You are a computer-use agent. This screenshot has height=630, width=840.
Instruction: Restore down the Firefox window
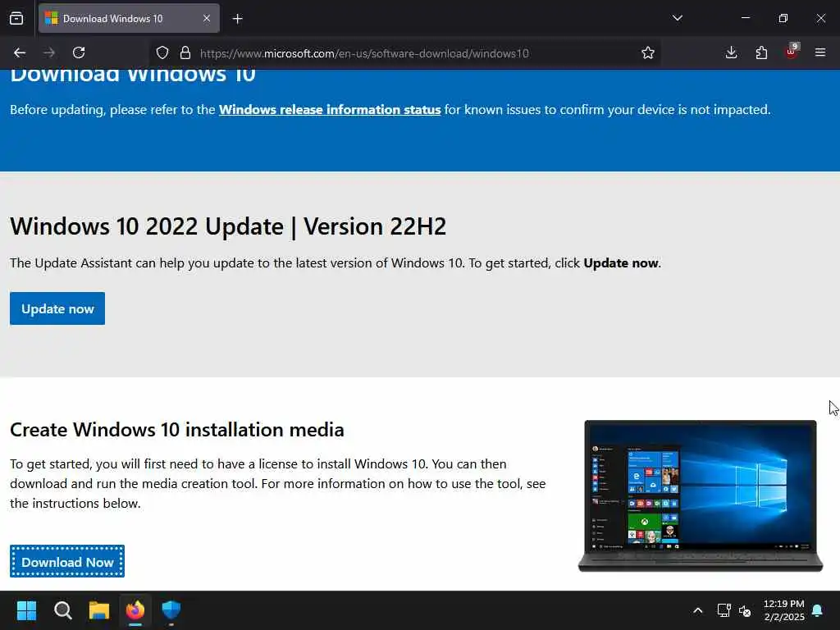point(783,18)
